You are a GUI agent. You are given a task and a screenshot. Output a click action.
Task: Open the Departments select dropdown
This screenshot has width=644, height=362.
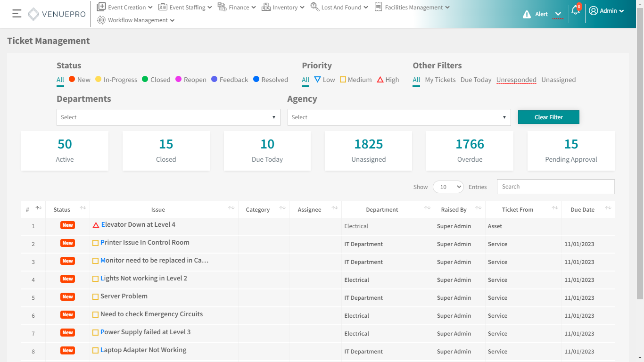coord(168,117)
